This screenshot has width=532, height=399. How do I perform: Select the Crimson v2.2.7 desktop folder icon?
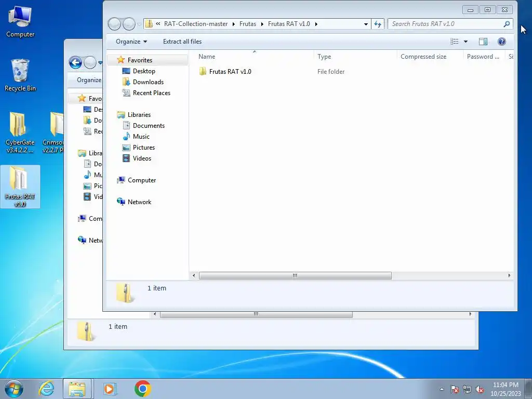[x=53, y=132]
